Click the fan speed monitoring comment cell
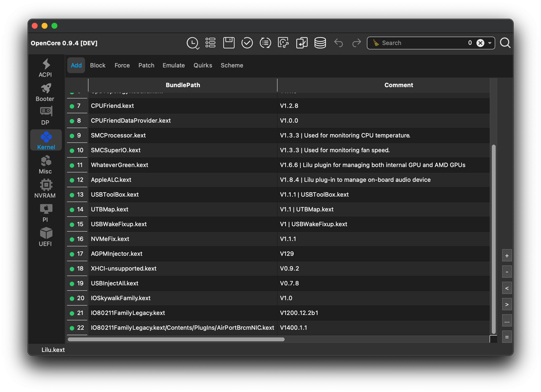 coord(384,150)
